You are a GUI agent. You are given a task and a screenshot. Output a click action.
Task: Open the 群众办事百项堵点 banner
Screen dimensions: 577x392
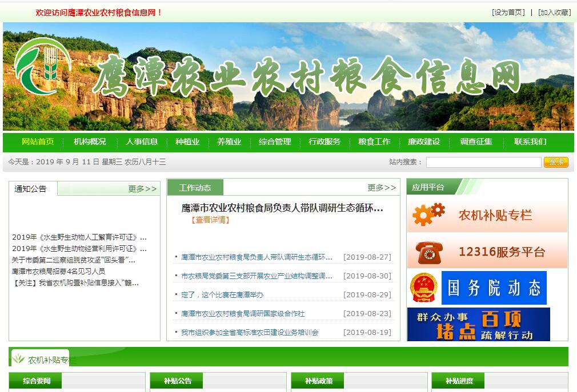click(478, 324)
